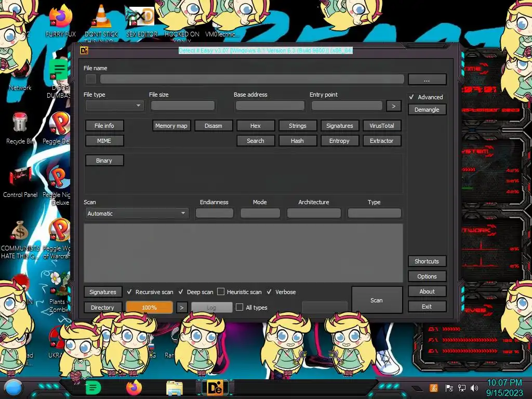Click the Directory button
The image size is (532, 399).
point(103,308)
